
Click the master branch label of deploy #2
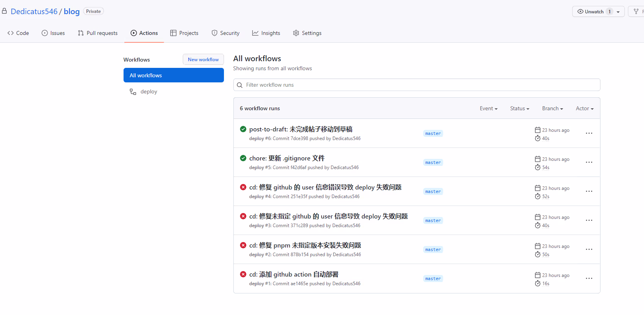coord(433,249)
